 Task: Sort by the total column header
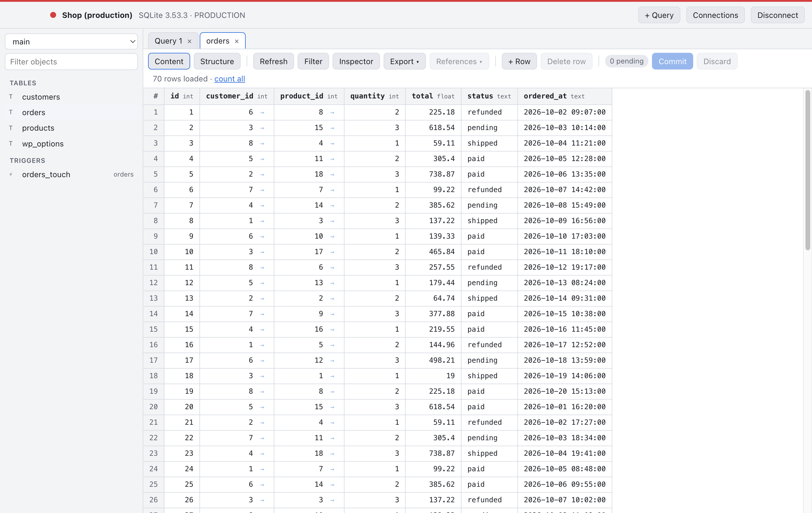(433, 96)
